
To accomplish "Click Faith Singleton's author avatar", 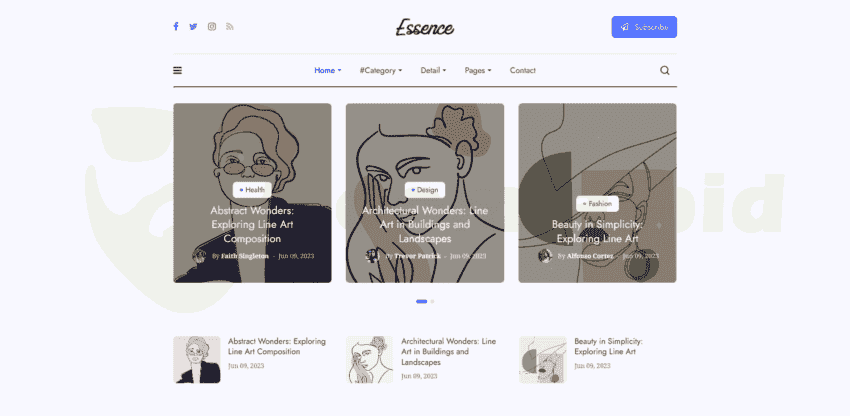I will pyautogui.click(x=199, y=256).
